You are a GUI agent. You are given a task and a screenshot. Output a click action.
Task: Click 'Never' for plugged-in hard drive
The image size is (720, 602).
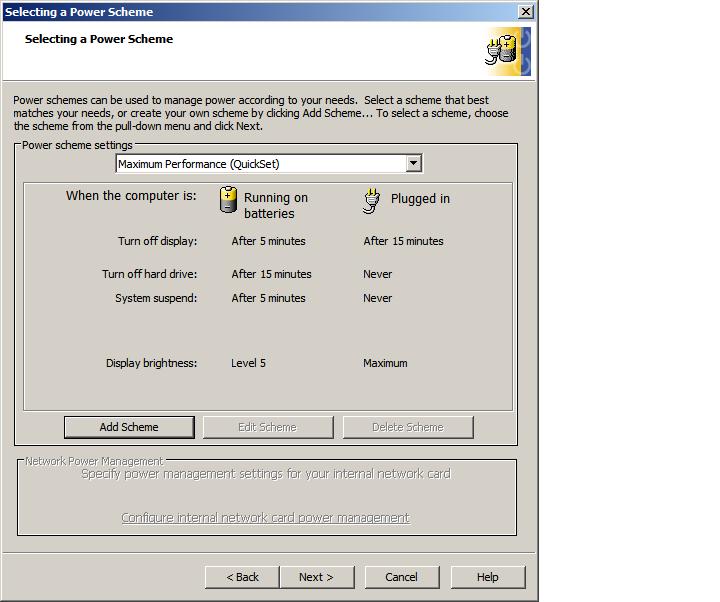coord(377,274)
